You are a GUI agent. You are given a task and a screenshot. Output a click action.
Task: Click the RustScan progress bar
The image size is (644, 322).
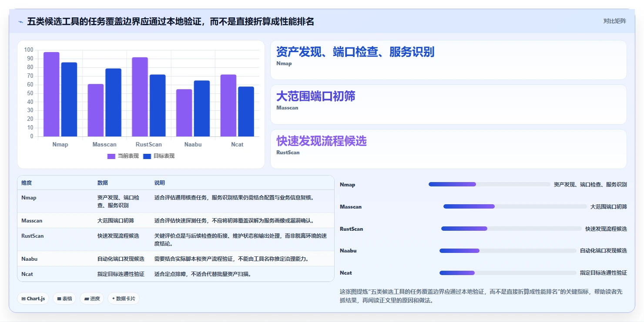pos(511,229)
